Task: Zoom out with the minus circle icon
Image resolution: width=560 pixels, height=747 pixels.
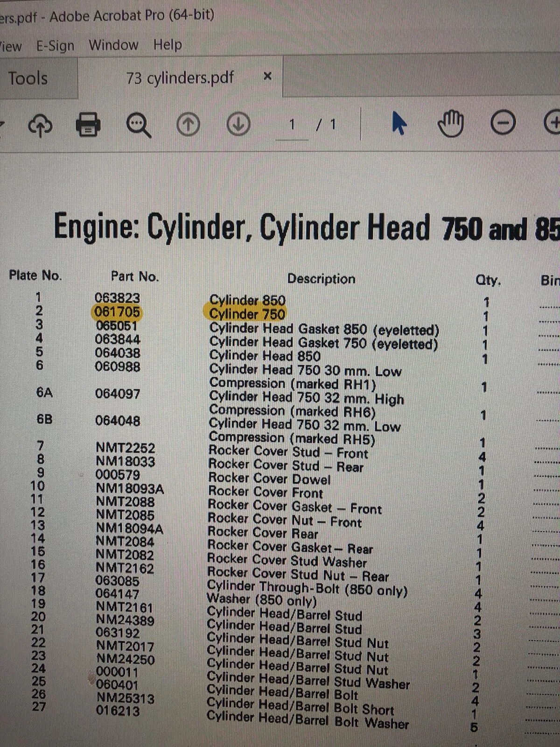Action: point(503,124)
